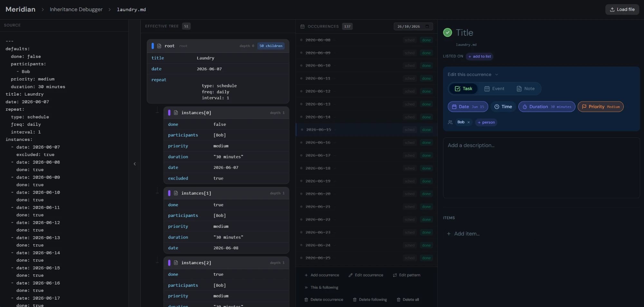Click the sched badge on 2026-06-24 row
The image size is (644, 307).
pyautogui.click(x=410, y=245)
